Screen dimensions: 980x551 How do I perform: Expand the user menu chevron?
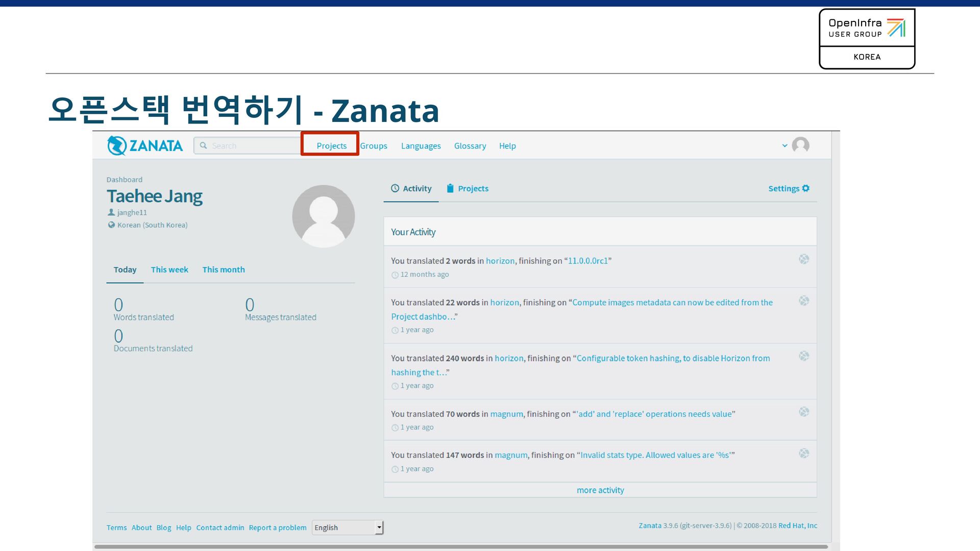(x=785, y=146)
